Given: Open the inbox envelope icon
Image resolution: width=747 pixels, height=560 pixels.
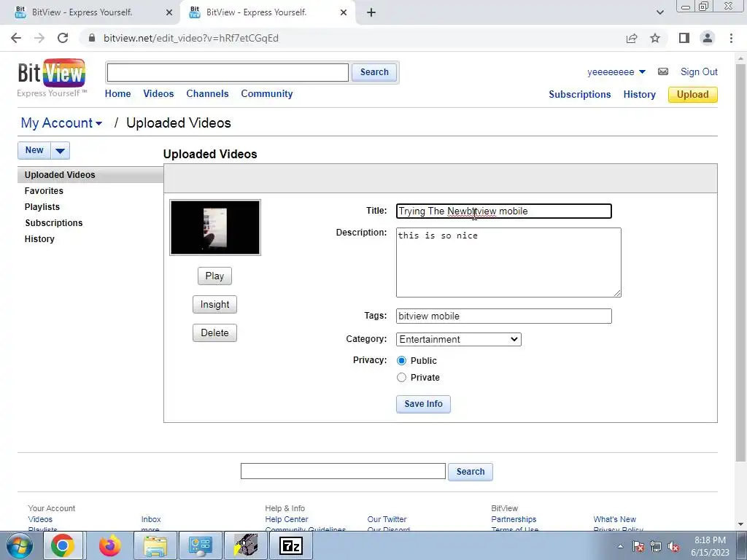Looking at the screenshot, I should pyautogui.click(x=662, y=72).
